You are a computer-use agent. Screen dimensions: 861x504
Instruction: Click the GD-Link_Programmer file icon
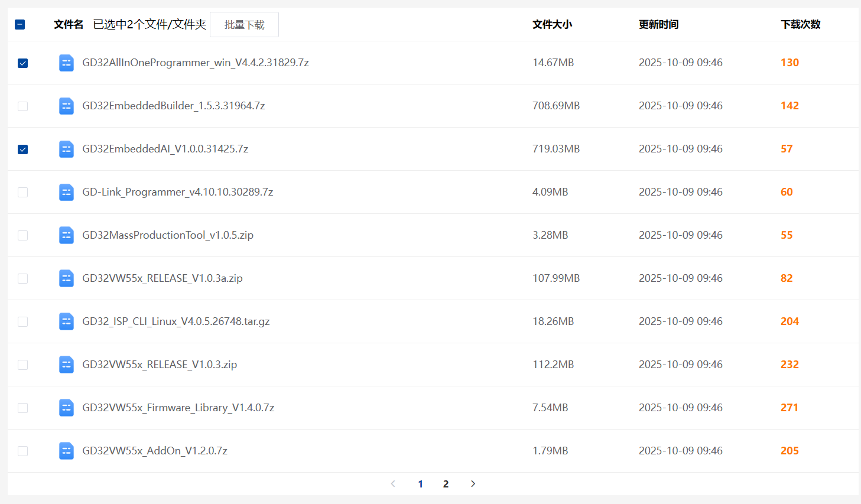coord(66,192)
